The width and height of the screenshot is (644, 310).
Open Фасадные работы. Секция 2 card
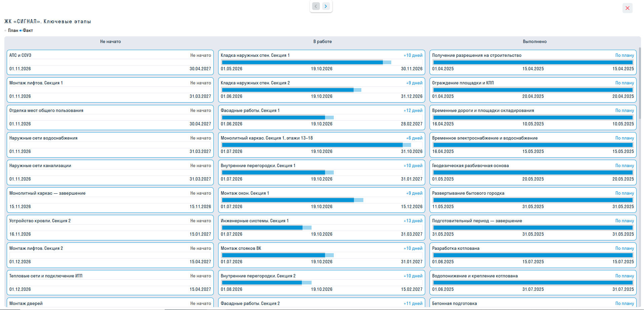(322, 303)
